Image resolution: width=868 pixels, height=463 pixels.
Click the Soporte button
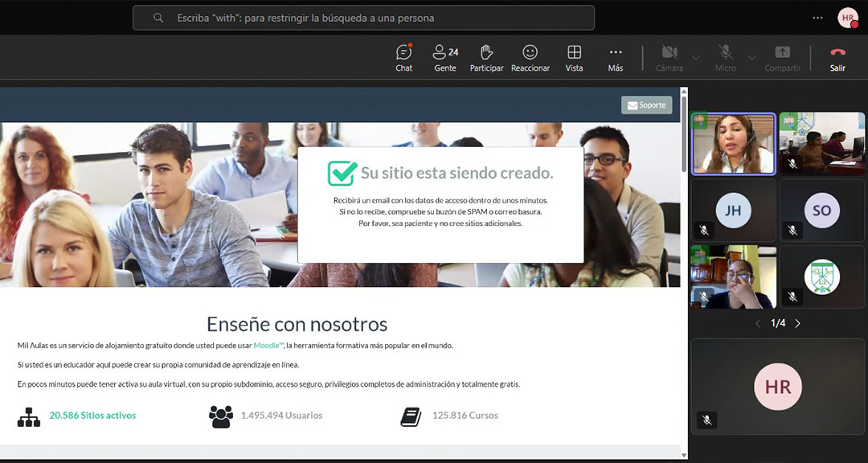[x=646, y=105]
